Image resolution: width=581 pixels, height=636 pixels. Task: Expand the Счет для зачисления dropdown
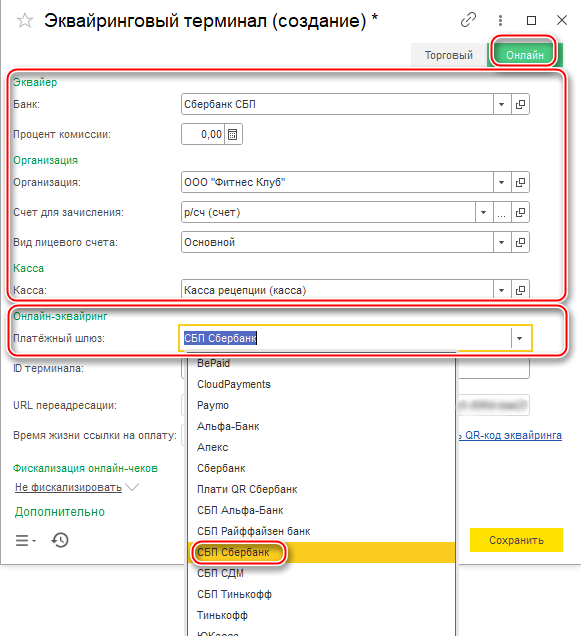coord(484,212)
